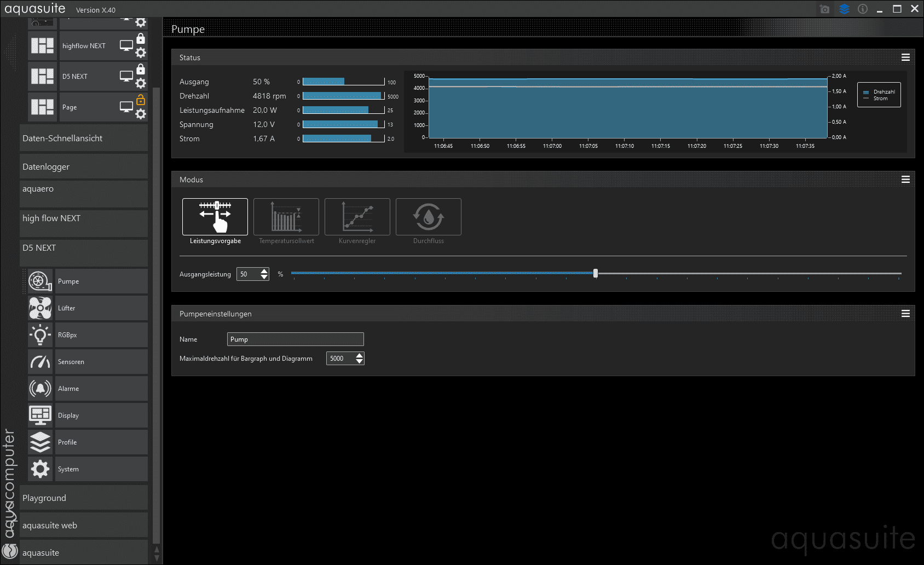Click the screenshot camera icon in title bar
Viewport: 924px width, 565px height.
[825, 9]
